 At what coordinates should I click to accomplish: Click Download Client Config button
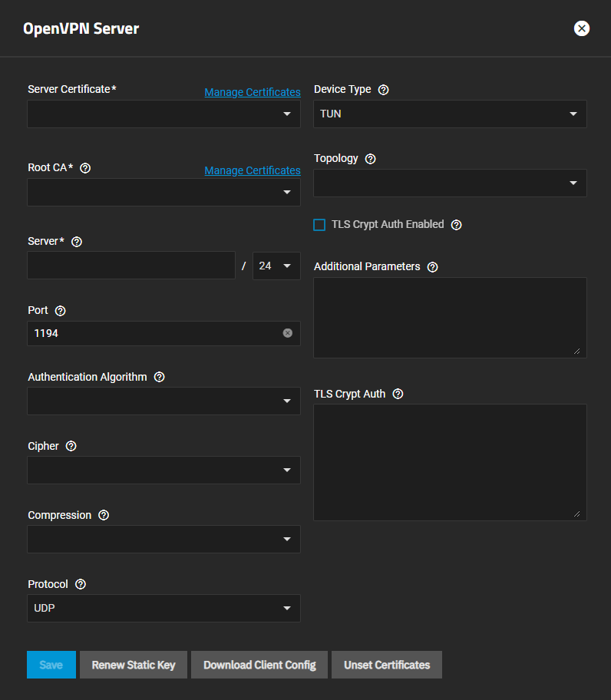(259, 665)
